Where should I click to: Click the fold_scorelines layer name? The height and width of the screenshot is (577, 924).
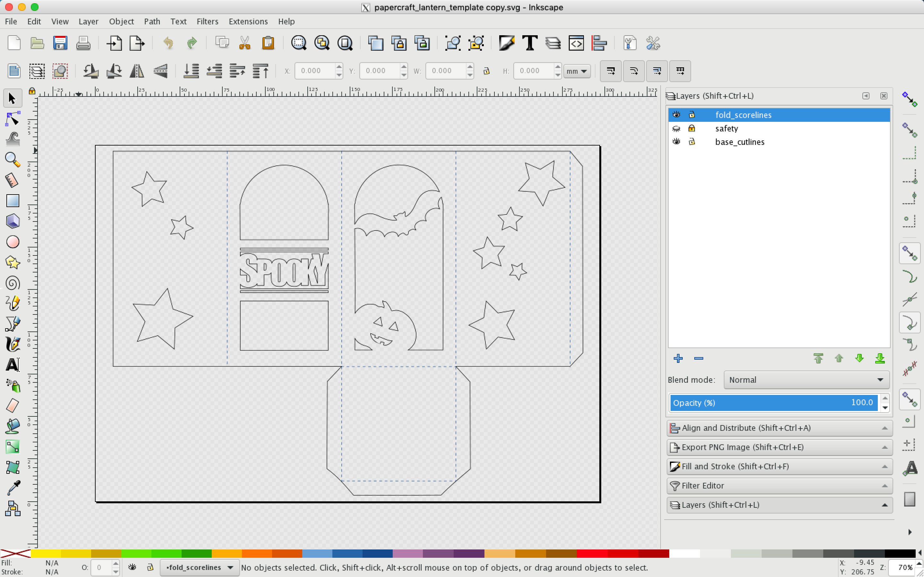click(x=743, y=115)
